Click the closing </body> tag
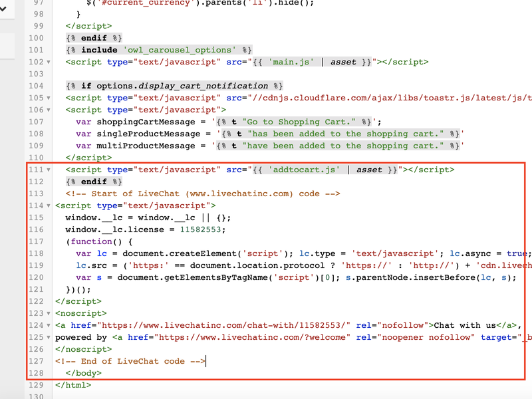This screenshot has width=532, height=399. pyautogui.click(x=84, y=373)
